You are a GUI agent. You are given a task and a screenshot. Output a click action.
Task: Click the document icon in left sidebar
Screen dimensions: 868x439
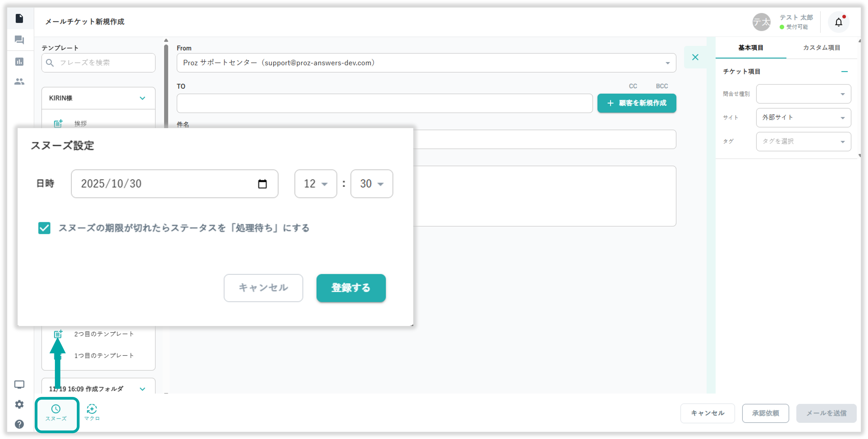[19, 19]
